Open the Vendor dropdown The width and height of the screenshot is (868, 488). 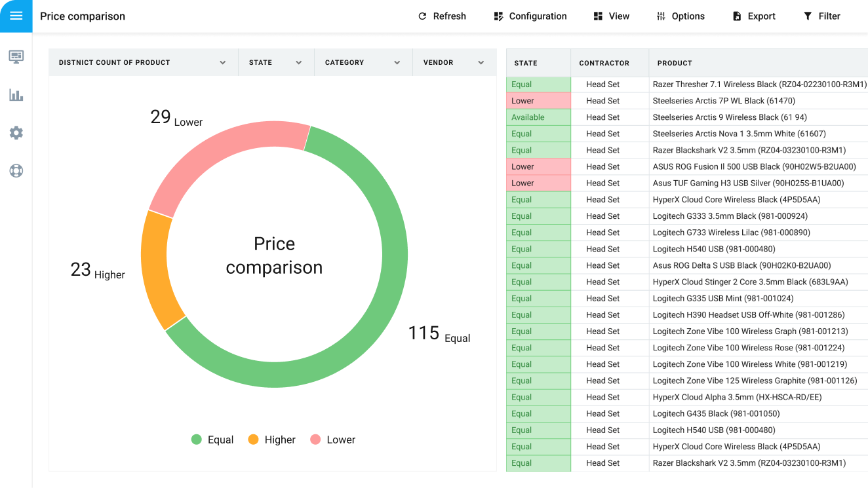481,63
